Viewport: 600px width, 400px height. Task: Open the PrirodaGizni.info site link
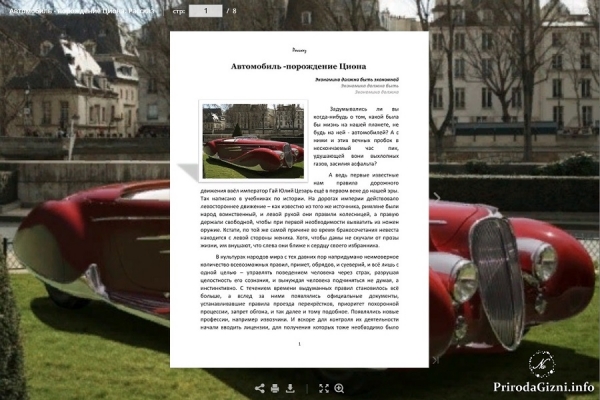pyautogui.click(x=543, y=387)
